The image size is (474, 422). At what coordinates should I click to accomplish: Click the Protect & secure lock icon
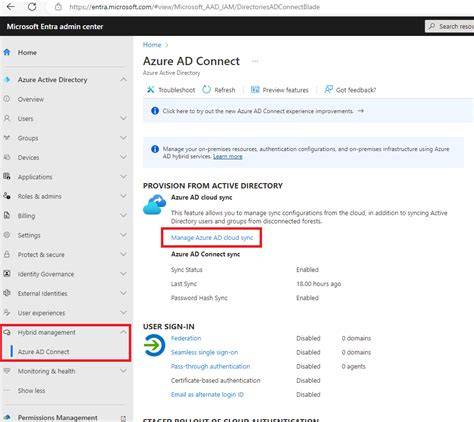(x=7, y=254)
